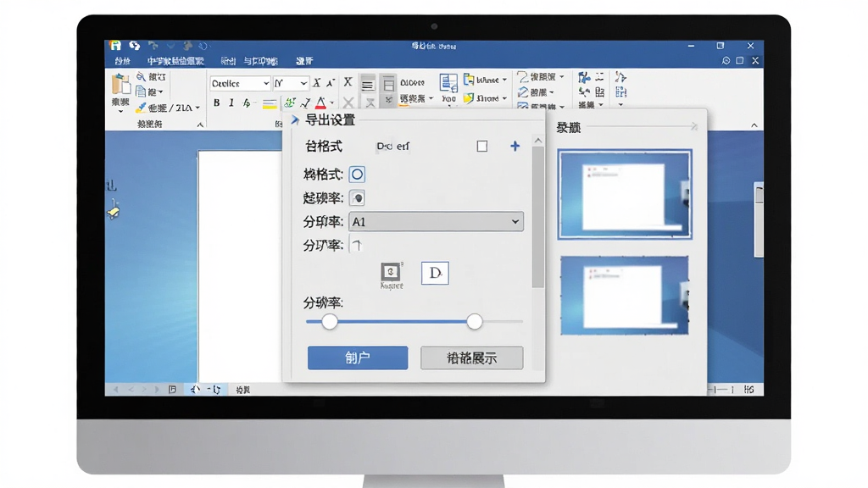Select the lower preview thumbnail
The height and width of the screenshot is (488, 868).
625,296
